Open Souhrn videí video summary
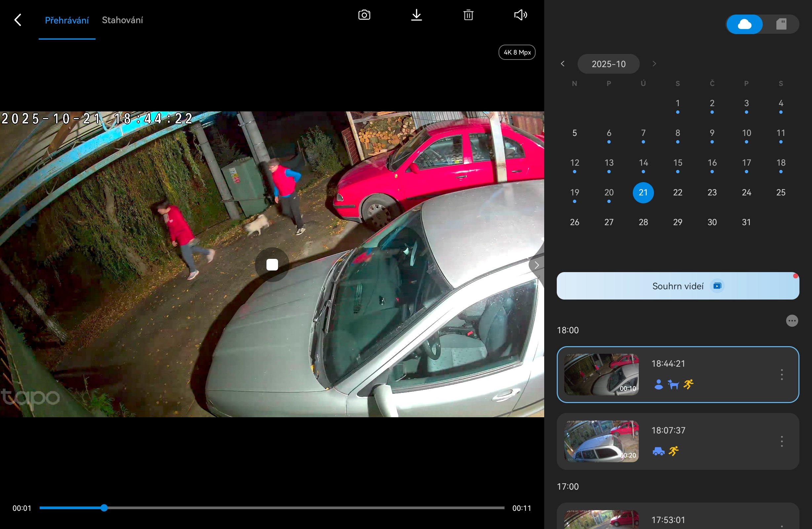812x529 pixels. tap(677, 286)
